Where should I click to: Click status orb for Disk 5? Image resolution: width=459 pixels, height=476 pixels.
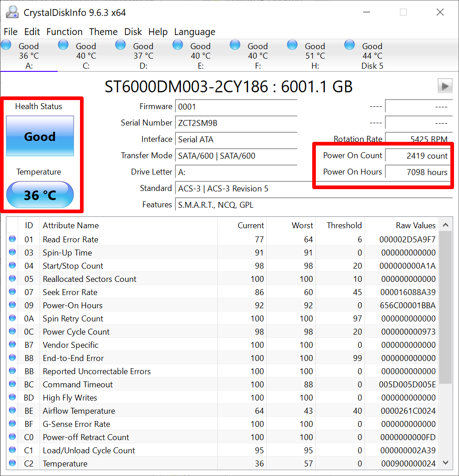(x=349, y=45)
